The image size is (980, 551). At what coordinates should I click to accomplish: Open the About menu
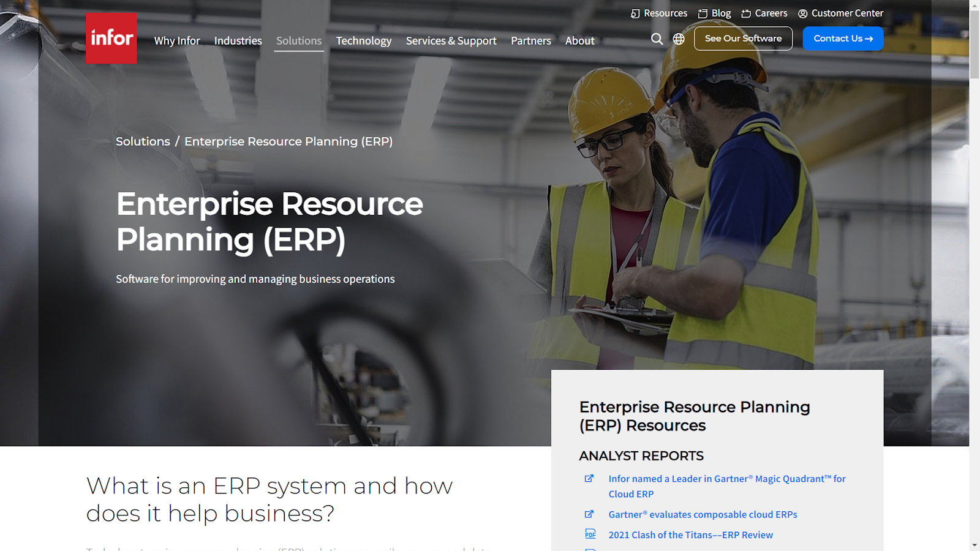(x=580, y=41)
